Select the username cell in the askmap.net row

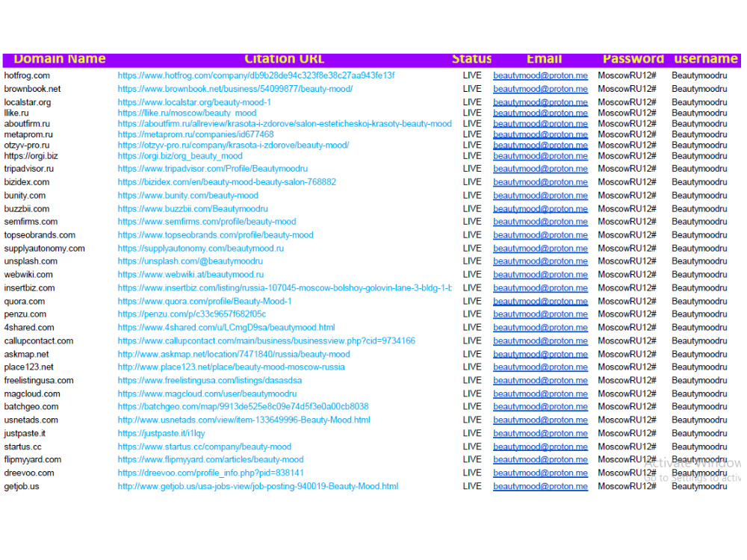(x=699, y=354)
